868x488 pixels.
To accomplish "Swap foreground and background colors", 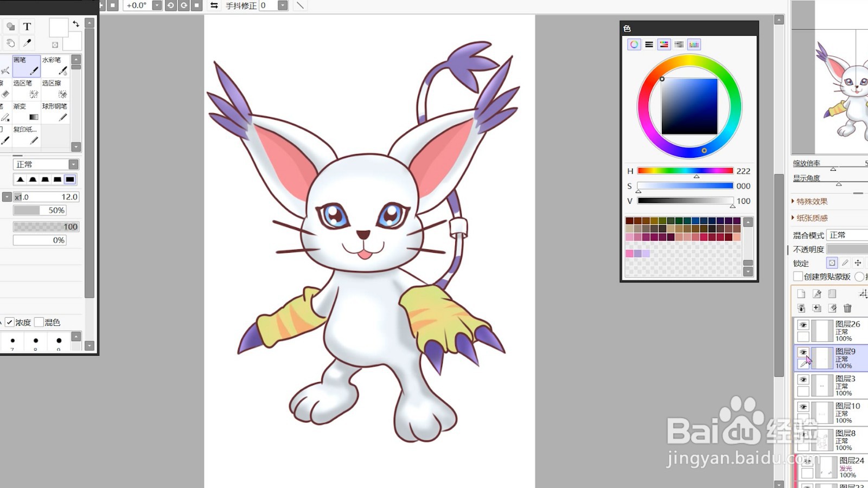I will (x=76, y=24).
